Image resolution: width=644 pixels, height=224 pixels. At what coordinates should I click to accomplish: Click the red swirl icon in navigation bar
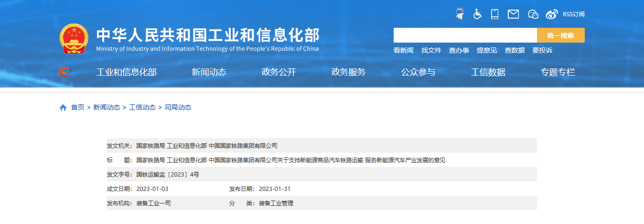coord(64,72)
